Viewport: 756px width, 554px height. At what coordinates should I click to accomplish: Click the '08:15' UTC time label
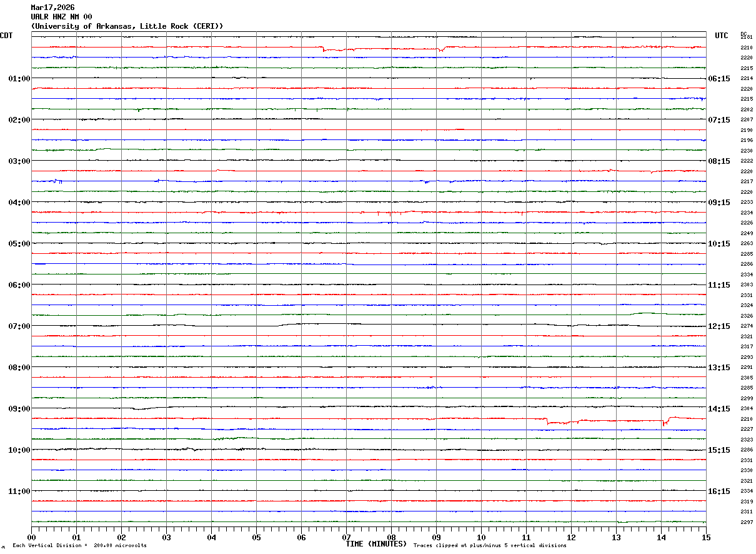tap(719, 161)
